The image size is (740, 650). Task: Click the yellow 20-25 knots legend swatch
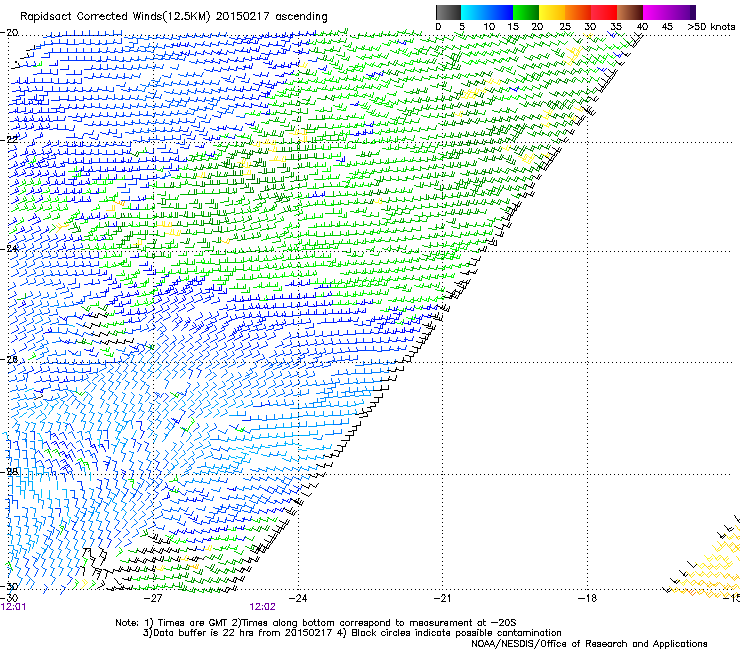coord(552,12)
